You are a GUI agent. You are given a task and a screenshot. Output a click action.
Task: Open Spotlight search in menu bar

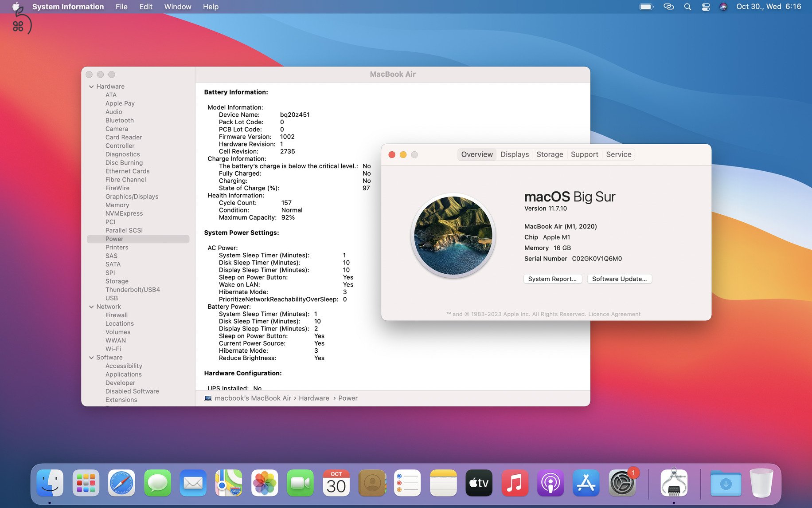click(x=687, y=7)
